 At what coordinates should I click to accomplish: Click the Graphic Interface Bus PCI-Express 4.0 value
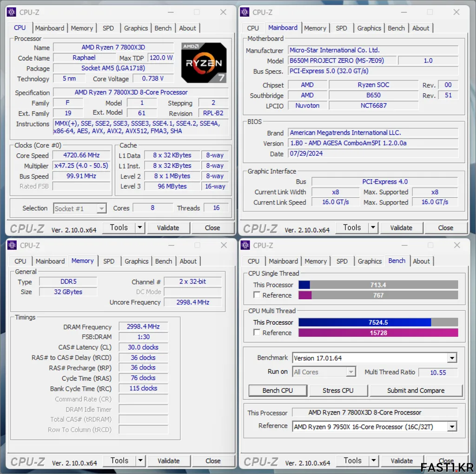tap(384, 182)
